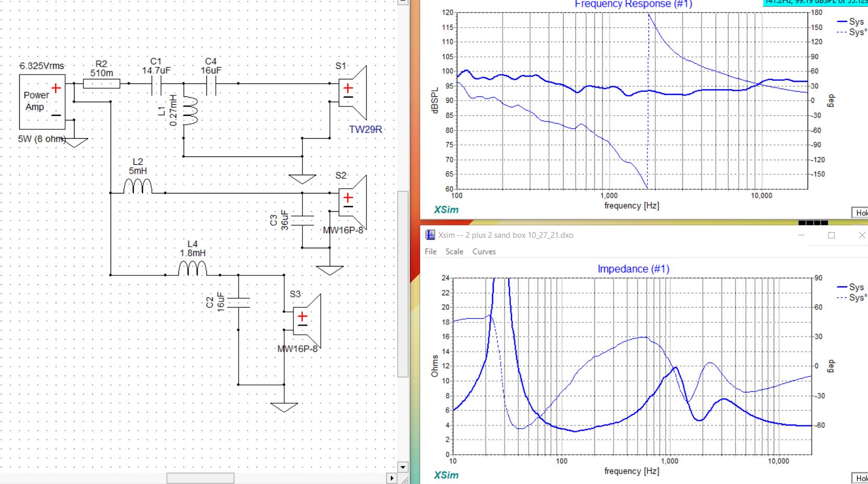Image resolution: width=868 pixels, height=484 pixels.
Task: Select capacitor C4 16uF
Action: coord(211,85)
